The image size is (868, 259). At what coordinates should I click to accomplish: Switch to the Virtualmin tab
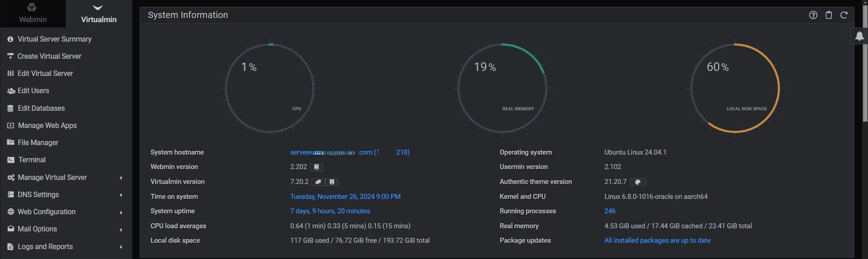pos(99,14)
